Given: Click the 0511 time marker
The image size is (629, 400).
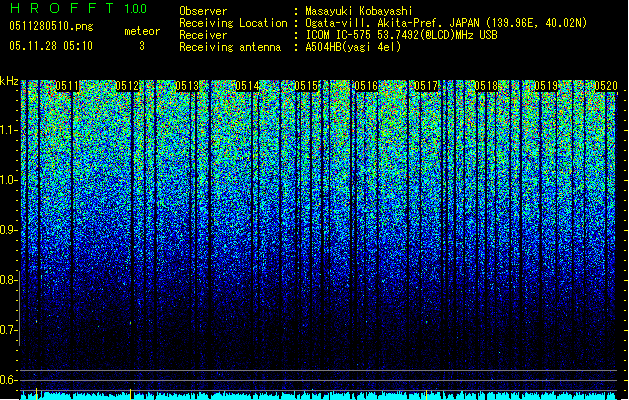Looking at the screenshot, I should click(67, 86).
